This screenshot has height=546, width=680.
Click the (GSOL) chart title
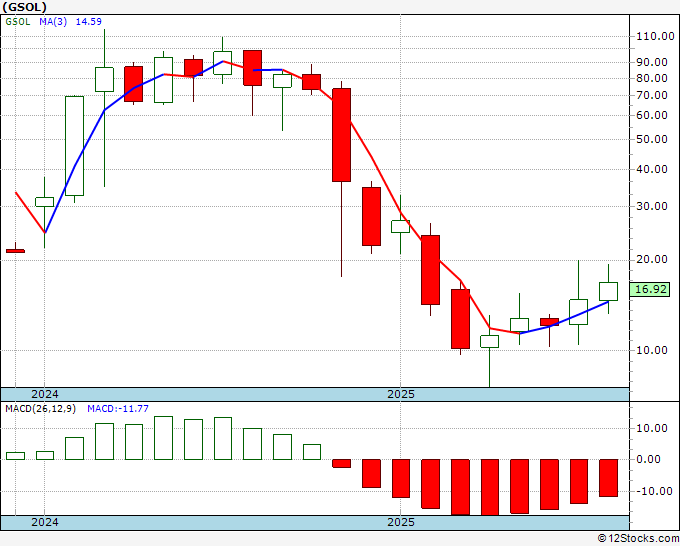pos(24,7)
